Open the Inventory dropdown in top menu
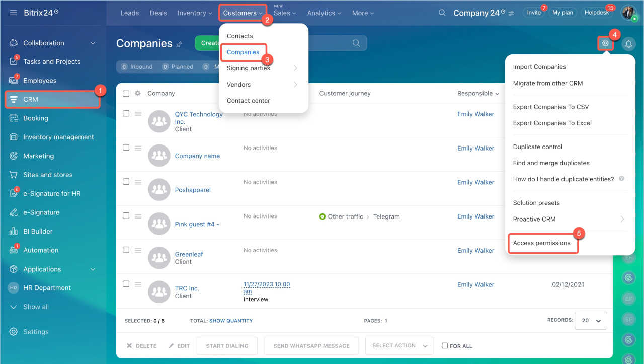The width and height of the screenshot is (644, 364). click(195, 13)
